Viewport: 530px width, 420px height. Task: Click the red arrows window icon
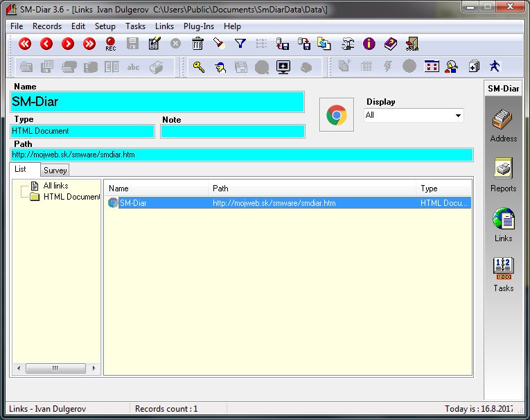click(x=432, y=67)
